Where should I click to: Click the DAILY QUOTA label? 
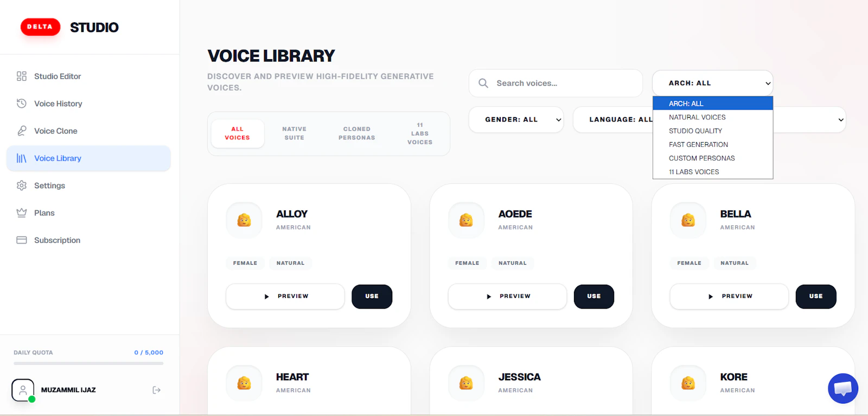(x=33, y=353)
